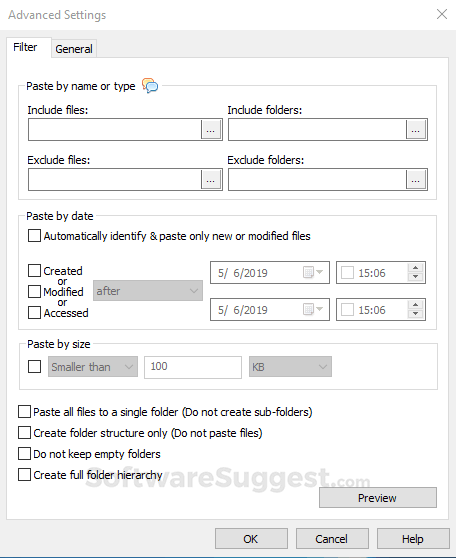
Task: Increase time with first spinner up arrow
Action: [x=415, y=268]
